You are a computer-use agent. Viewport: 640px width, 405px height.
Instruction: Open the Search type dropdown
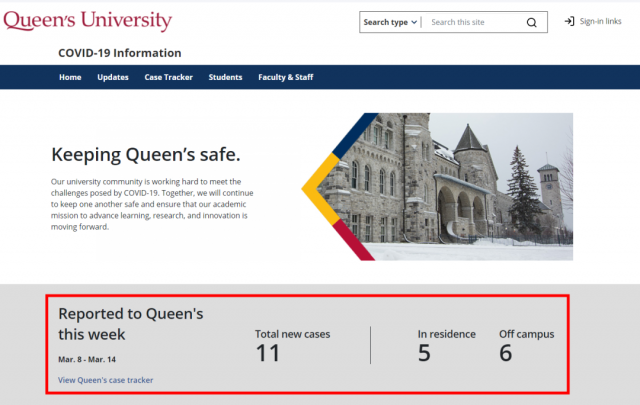(x=390, y=22)
